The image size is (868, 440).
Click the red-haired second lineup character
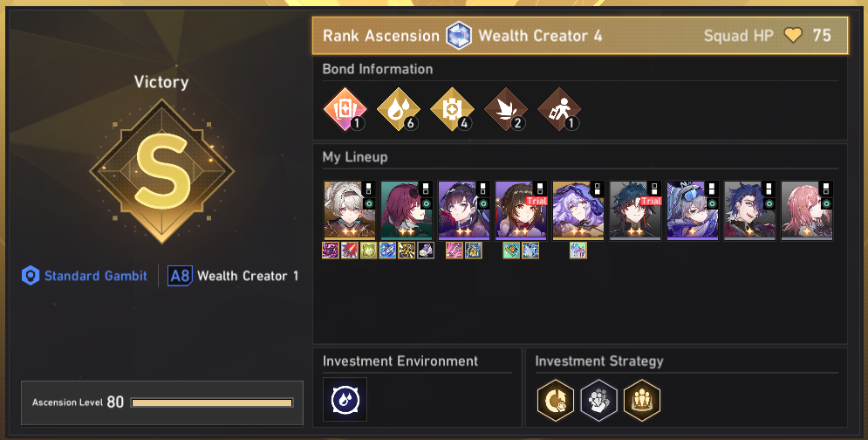(x=407, y=210)
